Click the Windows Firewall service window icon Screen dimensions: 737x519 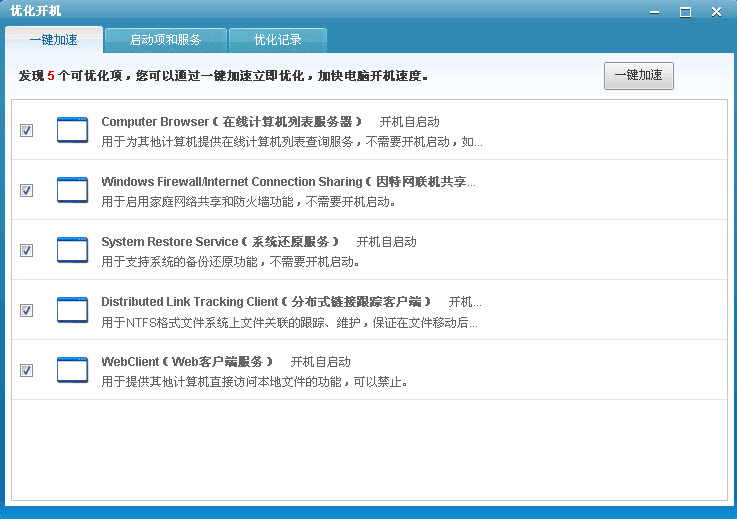click(72, 190)
